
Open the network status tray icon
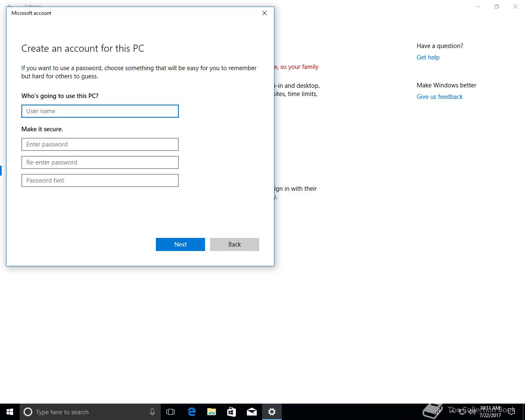[x=462, y=412]
